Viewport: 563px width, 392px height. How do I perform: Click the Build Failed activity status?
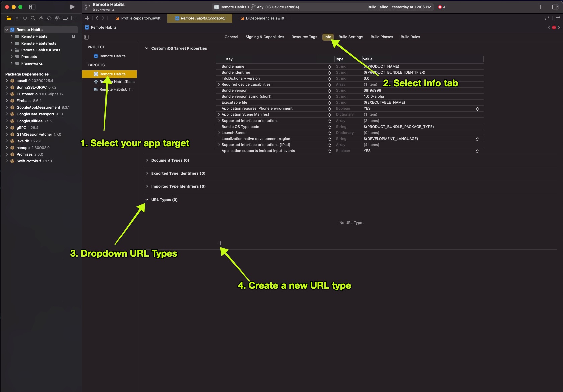coord(399,7)
